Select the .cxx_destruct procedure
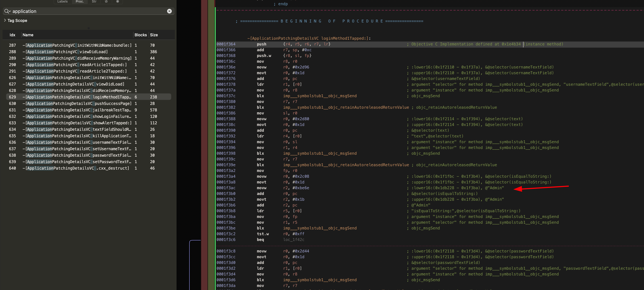The height and width of the screenshot is (290, 644). (x=88, y=168)
